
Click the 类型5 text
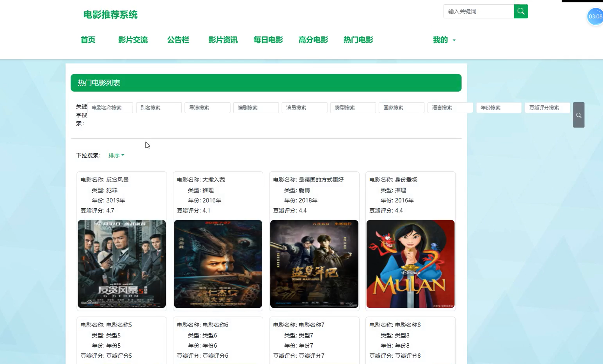pyautogui.click(x=114, y=336)
